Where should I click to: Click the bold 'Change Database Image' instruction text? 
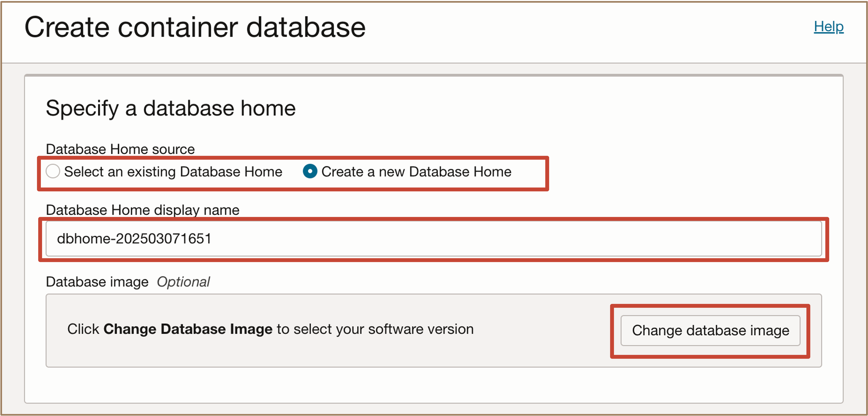[x=188, y=329]
